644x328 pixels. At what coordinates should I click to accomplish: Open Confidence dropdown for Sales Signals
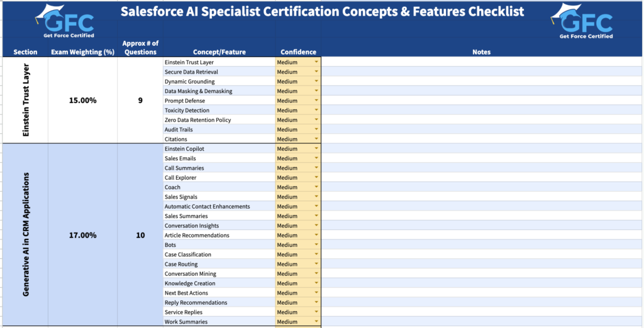[316, 197]
